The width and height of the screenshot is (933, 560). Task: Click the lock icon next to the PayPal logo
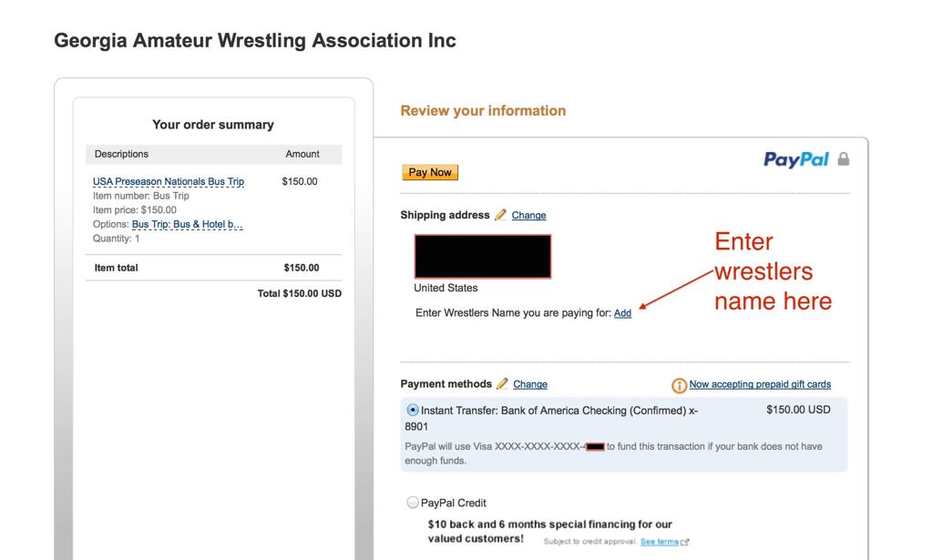(844, 158)
